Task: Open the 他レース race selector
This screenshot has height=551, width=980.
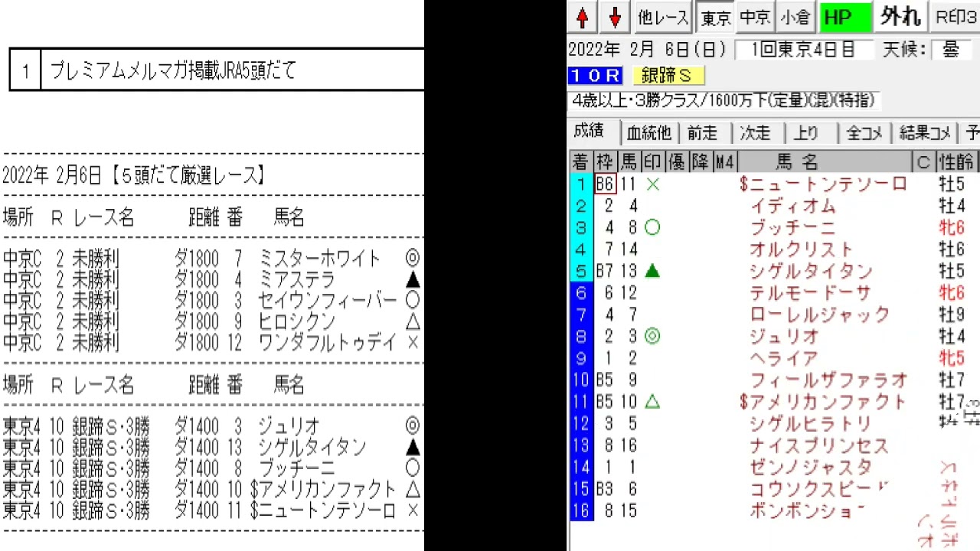Action: (663, 18)
